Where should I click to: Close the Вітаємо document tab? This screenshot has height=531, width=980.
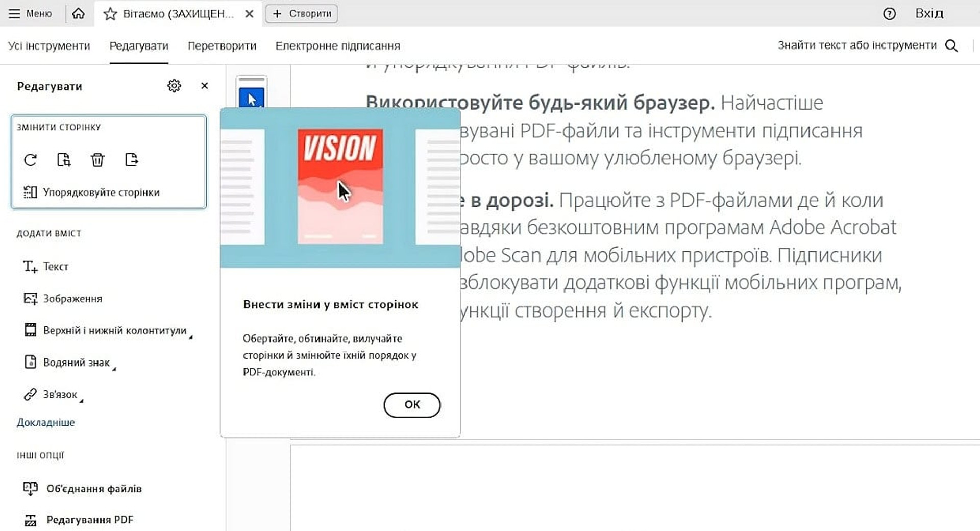(x=249, y=14)
